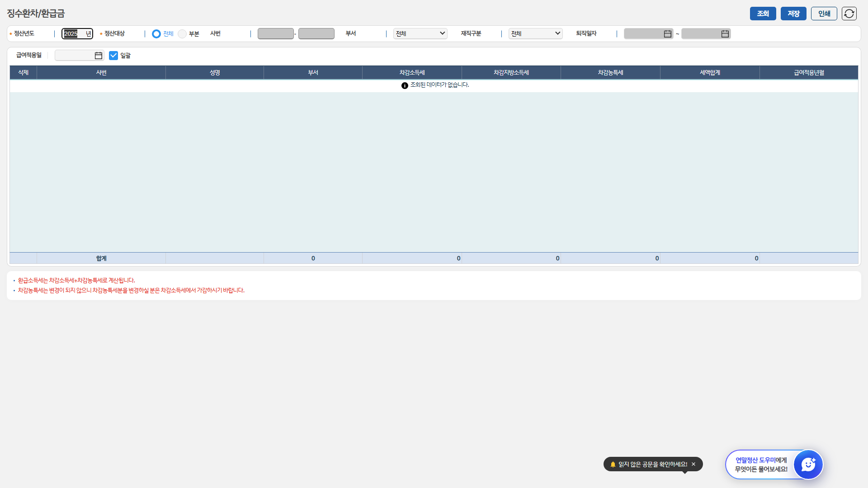Click the refresh icon button
Screen dimensions: 868x488
tap(849, 14)
